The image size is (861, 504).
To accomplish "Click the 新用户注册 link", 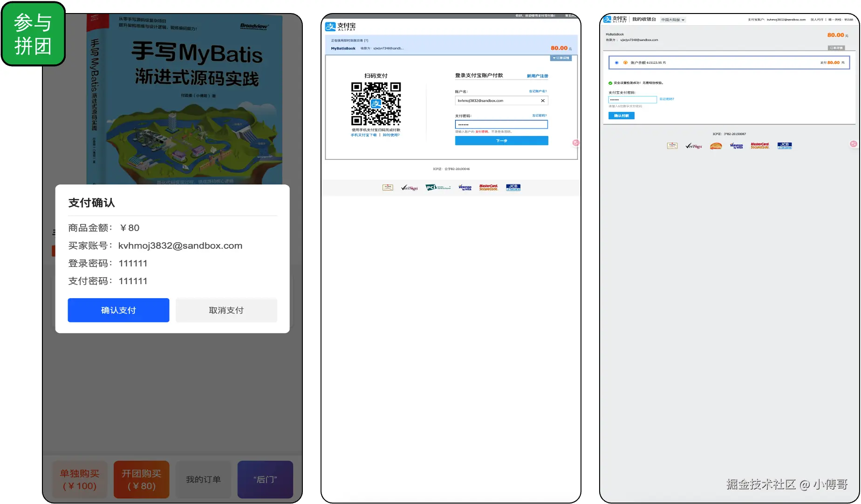I will [537, 76].
